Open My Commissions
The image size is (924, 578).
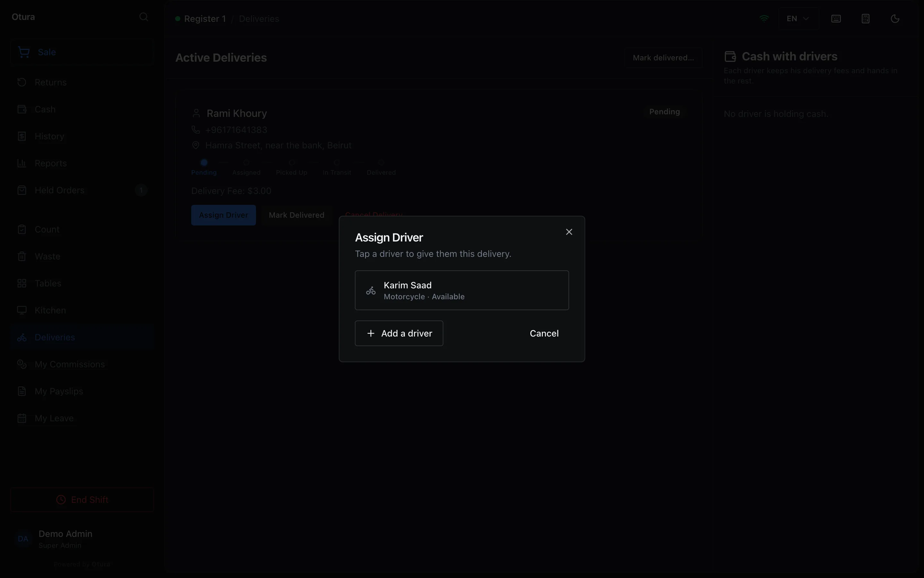click(x=82, y=364)
